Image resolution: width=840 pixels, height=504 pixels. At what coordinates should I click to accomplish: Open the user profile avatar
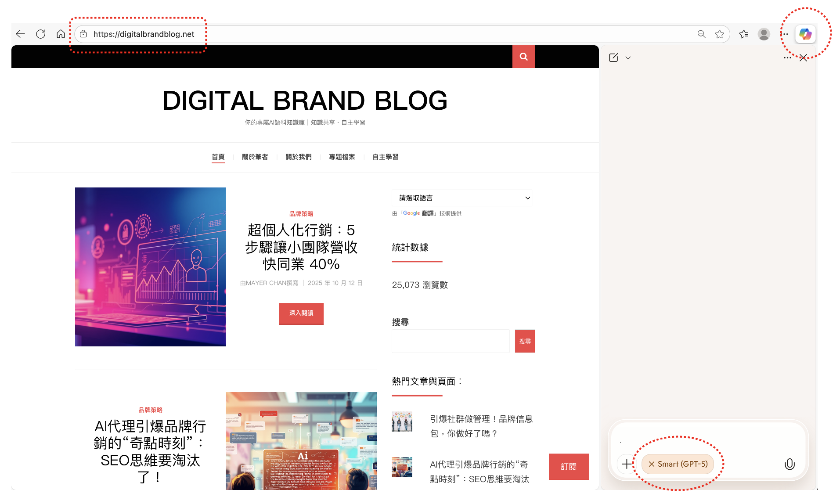(764, 34)
